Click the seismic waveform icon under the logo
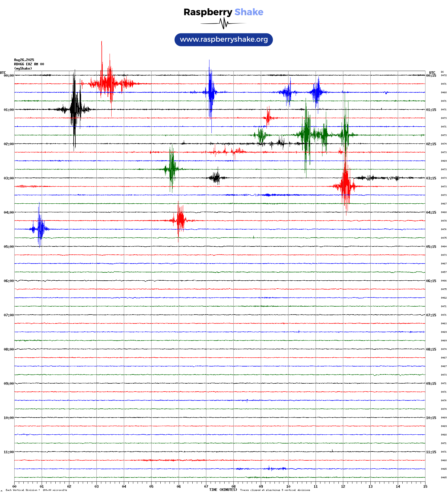448x494 pixels. [223, 23]
